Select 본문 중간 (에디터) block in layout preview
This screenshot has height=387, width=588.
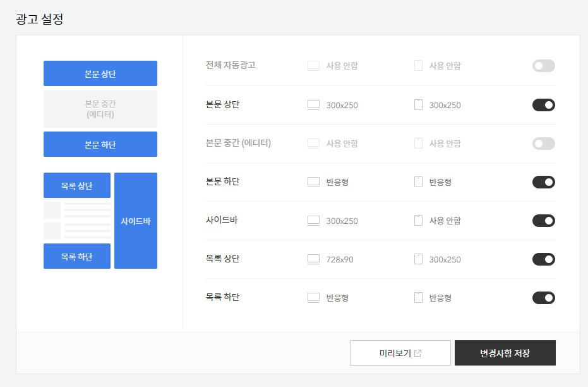coord(100,109)
